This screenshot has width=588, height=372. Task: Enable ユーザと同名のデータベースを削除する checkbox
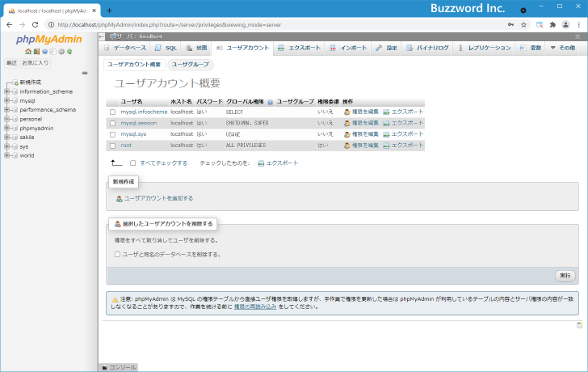[117, 255]
